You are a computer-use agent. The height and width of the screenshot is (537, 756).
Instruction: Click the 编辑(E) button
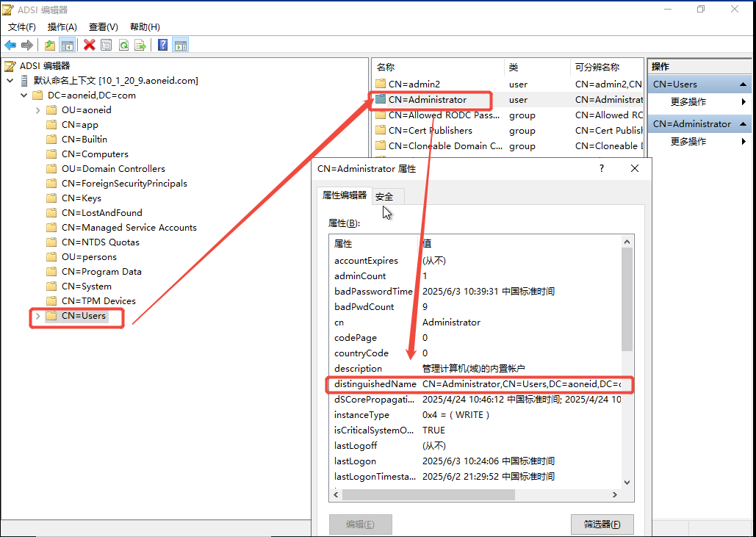360,525
